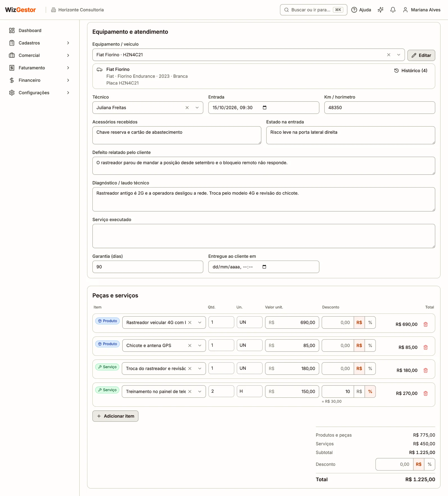Click the AI sparkle icon in header
Image resolution: width=448 pixels, height=496 pixels.
pos(381,10)
